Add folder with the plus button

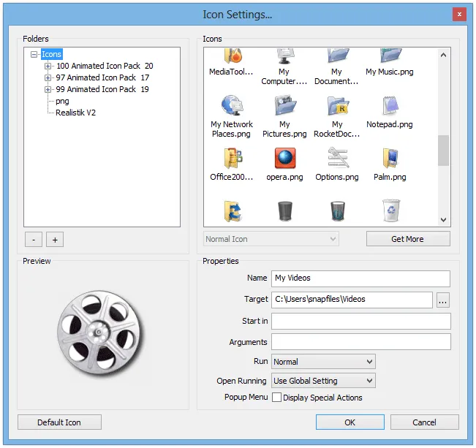pyautogui.click(x=55, y=240)
